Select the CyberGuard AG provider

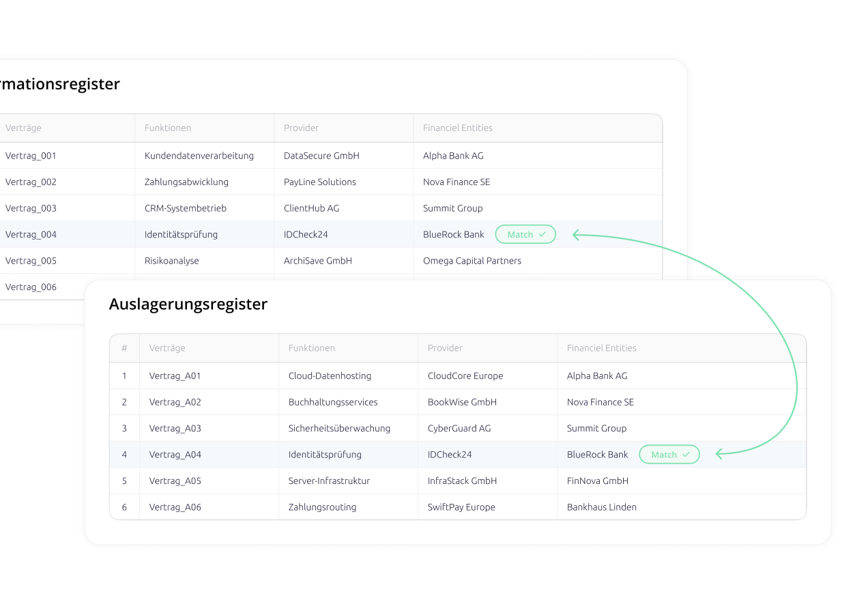pos(459,429)
